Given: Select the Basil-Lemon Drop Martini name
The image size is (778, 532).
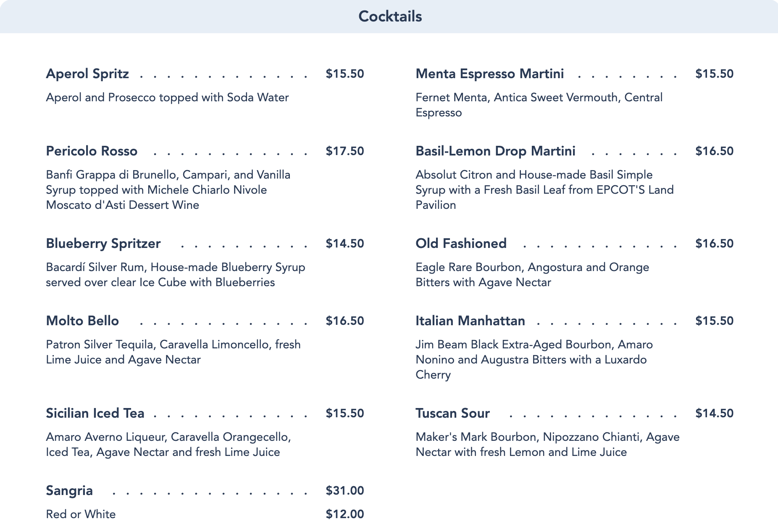Looking at the screenshot, I should [495, 151].
